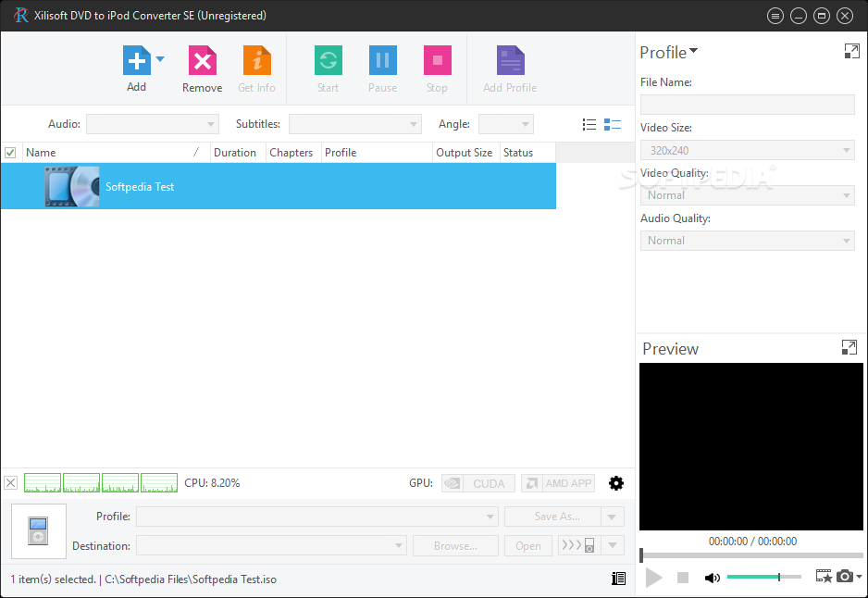Pop out the Preview panel
Viewport: 868px width, 598px height.
pyautogui.click(x=849, y=348)
